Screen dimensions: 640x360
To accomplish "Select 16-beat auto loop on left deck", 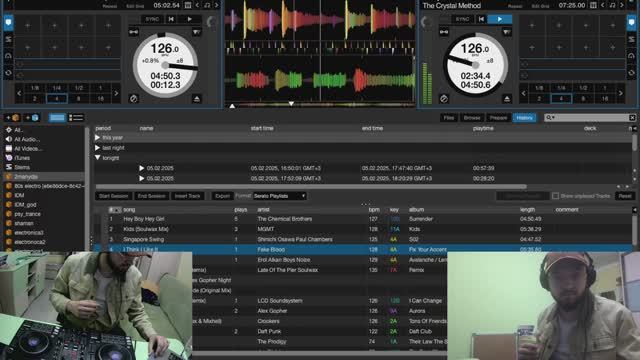I will click(x=100, y=98).
